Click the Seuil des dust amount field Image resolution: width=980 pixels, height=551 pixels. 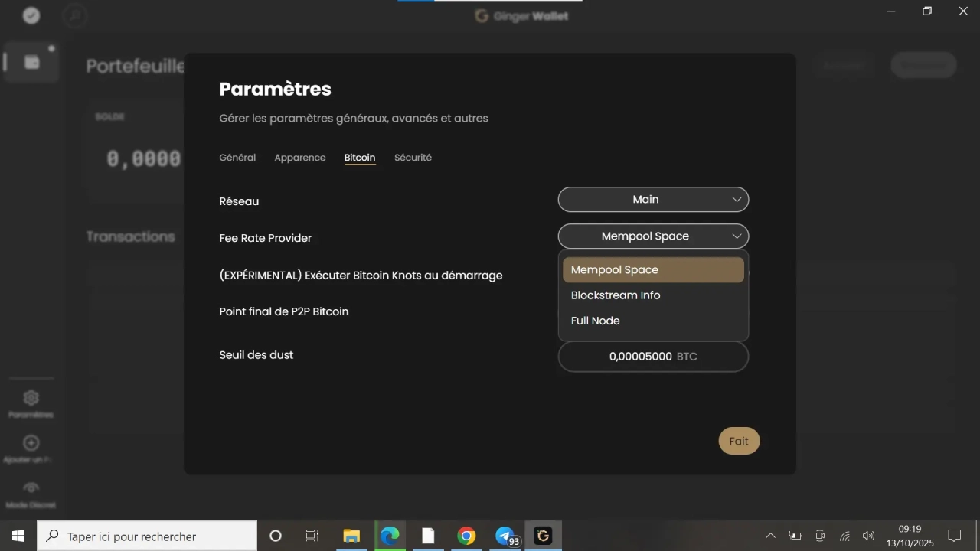point(653,357)
